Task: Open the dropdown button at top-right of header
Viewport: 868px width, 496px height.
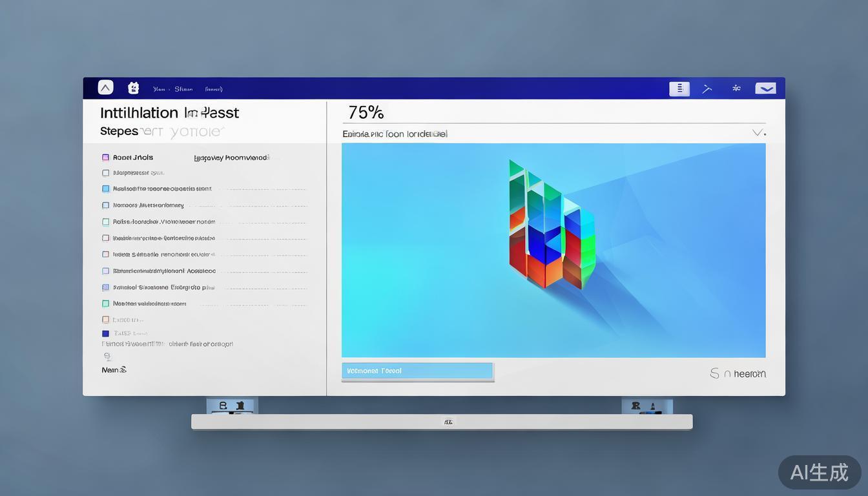Action: pyautogui.click(x=765, y=89)
